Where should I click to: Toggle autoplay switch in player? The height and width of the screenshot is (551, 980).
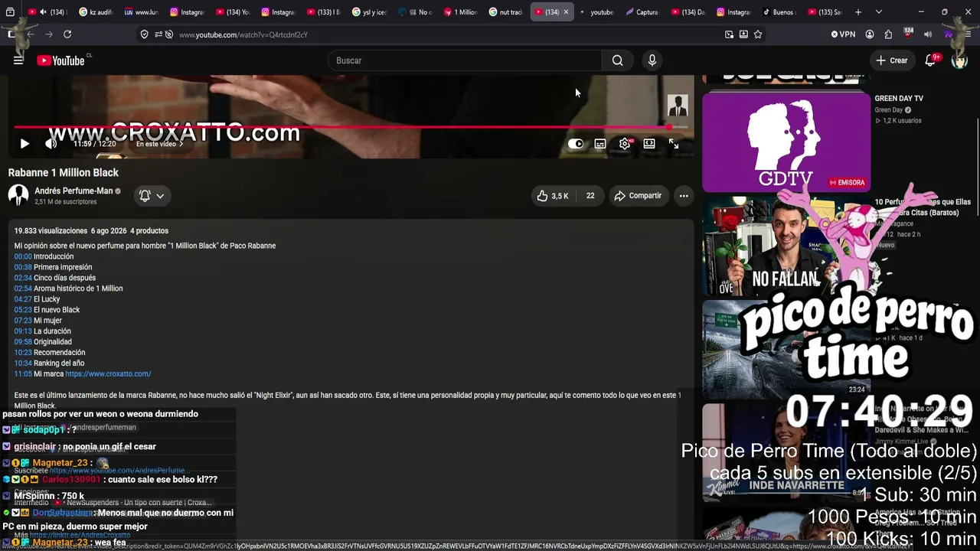(576, 144)
